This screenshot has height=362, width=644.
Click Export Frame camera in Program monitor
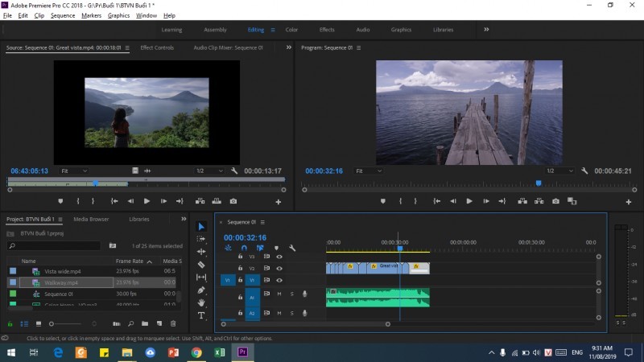555,201
